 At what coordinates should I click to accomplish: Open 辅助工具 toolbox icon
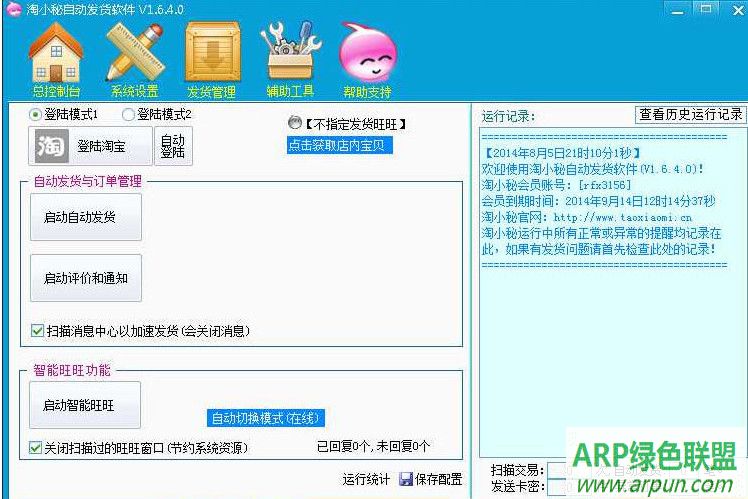[x=291, y=51]
